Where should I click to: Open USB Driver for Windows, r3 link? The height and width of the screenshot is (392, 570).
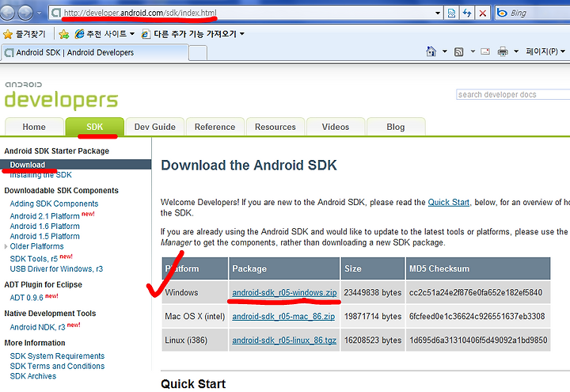(56, 269)
